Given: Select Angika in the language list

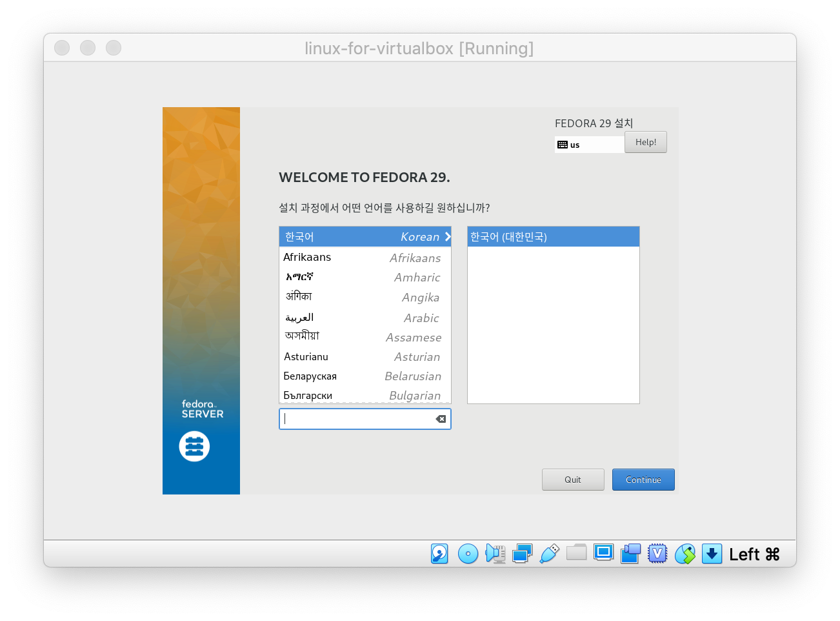Looking at the screenshot, I should pyautogui.click(x=365, y=297).
